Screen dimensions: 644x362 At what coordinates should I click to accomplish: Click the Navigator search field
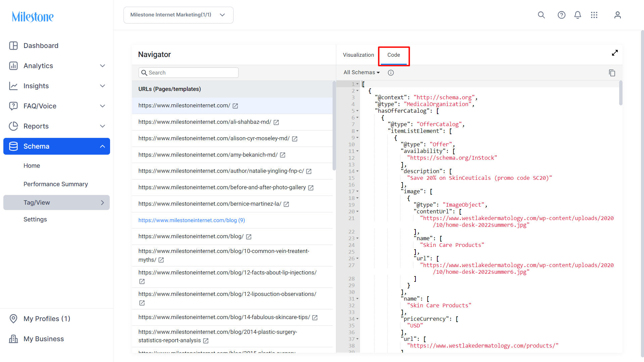(189, 73)
